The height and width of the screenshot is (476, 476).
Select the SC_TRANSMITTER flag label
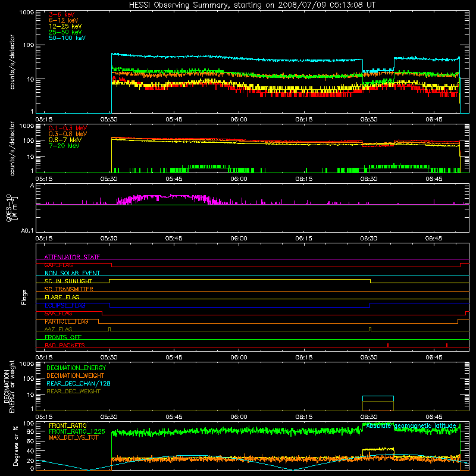click(x=68, y=289)
